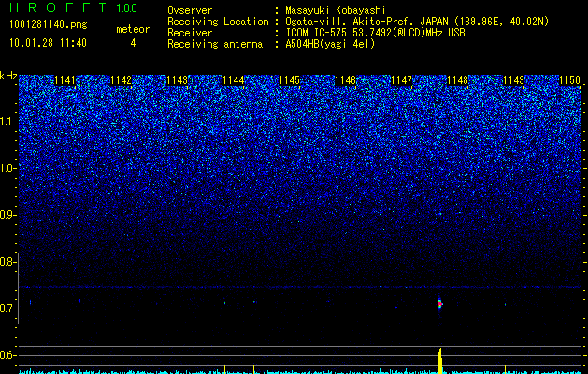Viewport: 588px width, 374px height.
Task: Click the meteor count value 4
Action: pos(133,43)
